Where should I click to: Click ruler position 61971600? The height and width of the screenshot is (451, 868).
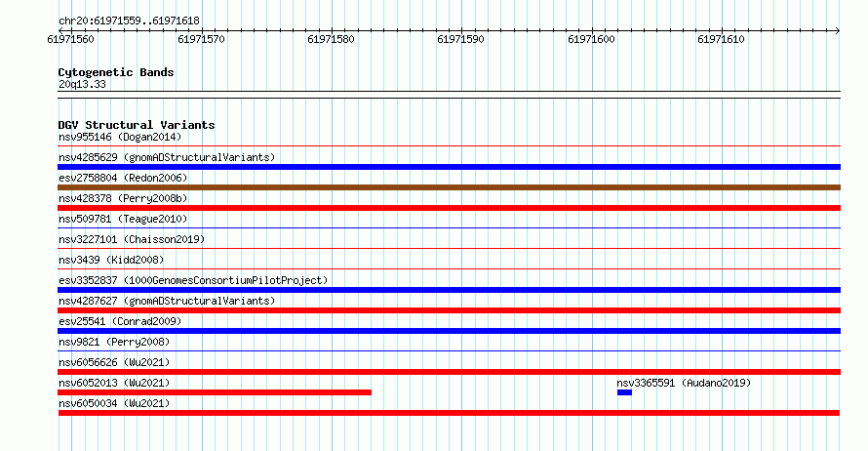pos(591,39)
